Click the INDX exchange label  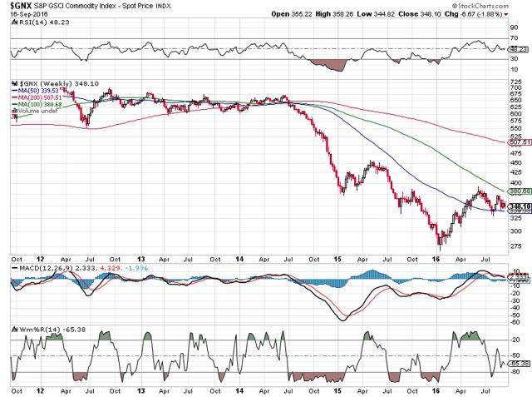pyautogui.click(x=163, y=6)
